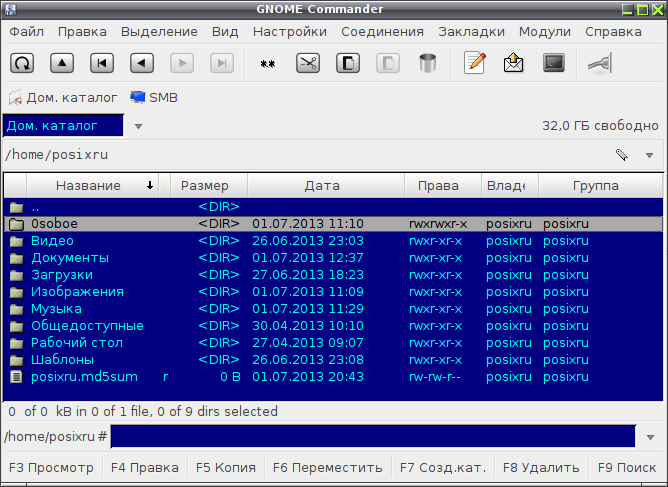This screenshot has width=668, height=487.
Task: Sort by the Дата column header
Action: 326,186
